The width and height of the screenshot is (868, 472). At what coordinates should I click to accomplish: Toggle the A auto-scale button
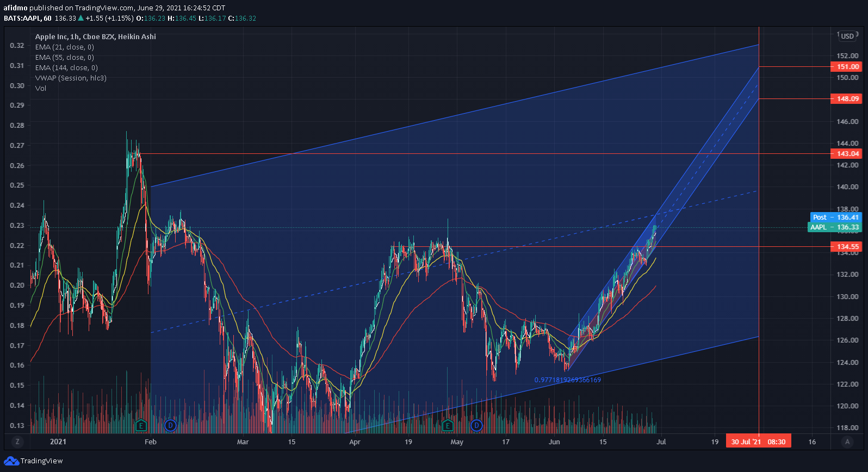(847, 442)
